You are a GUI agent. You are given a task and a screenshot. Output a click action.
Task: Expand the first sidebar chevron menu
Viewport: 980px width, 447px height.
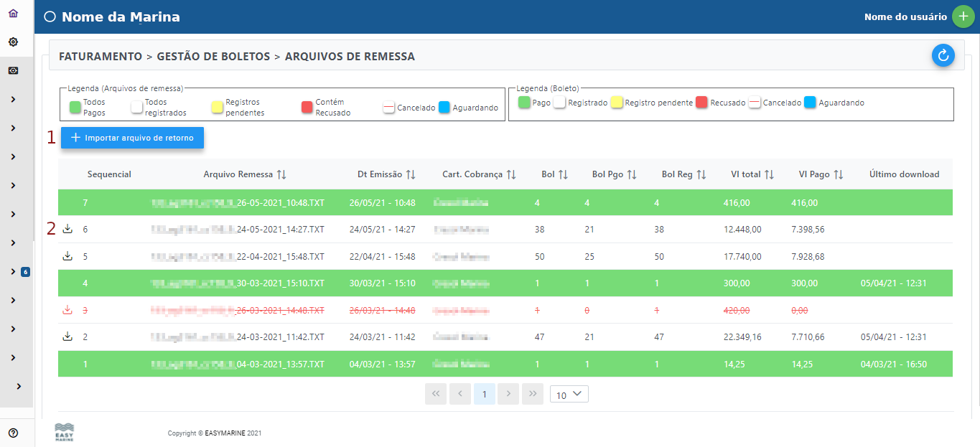pyautogui.click(x=14, y=100)
